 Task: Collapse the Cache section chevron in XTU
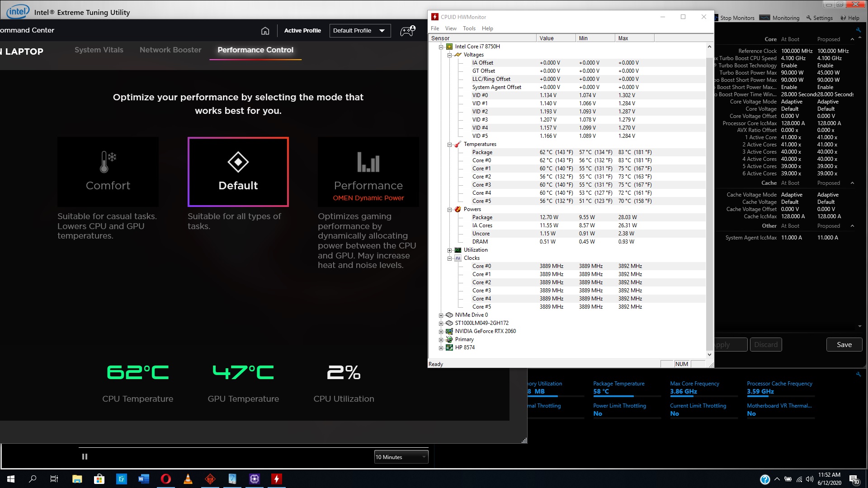click(852, 183)
